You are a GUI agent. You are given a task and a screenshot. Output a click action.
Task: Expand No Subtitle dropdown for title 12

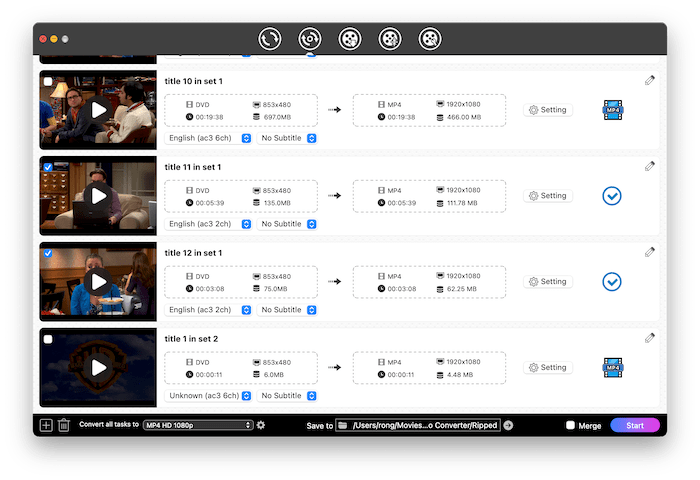coord(288,310)
